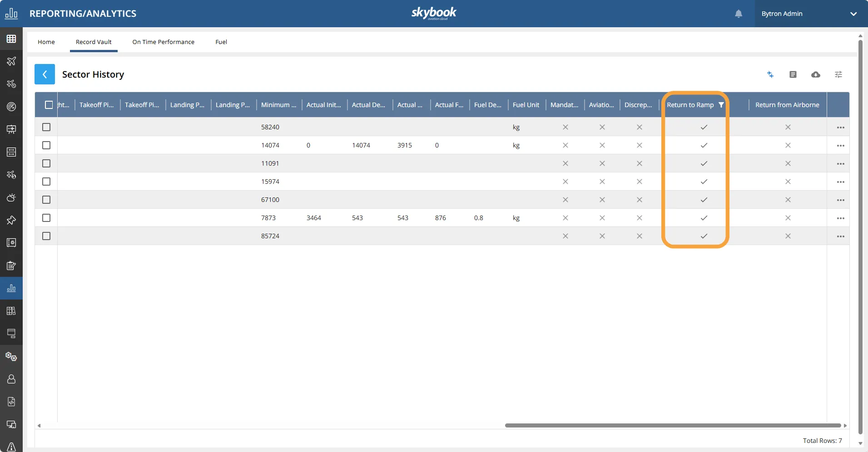
Task: Click the horizontal scrollbar thumb
Action: [x=672, y=426]
